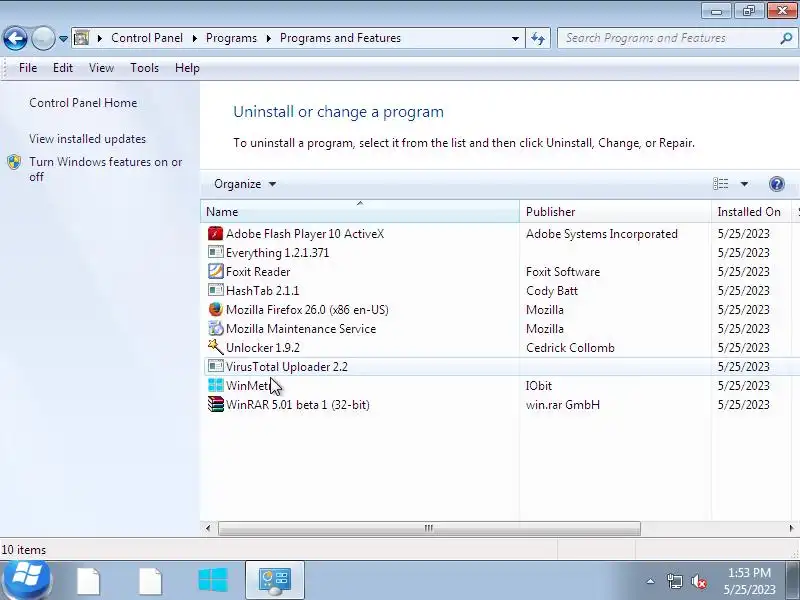Expand arrow after Control Panel breadcrumb
800x600 pixels.
click(x=194, y=38)
